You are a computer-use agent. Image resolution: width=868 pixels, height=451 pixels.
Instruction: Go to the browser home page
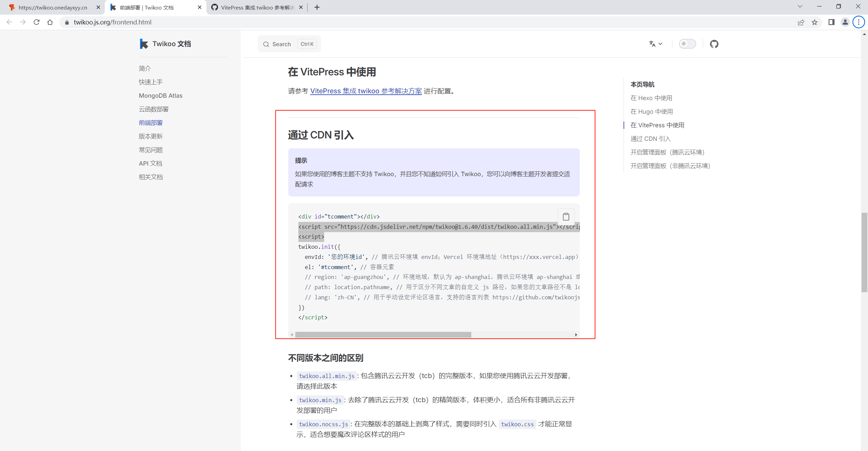[50, 22]
